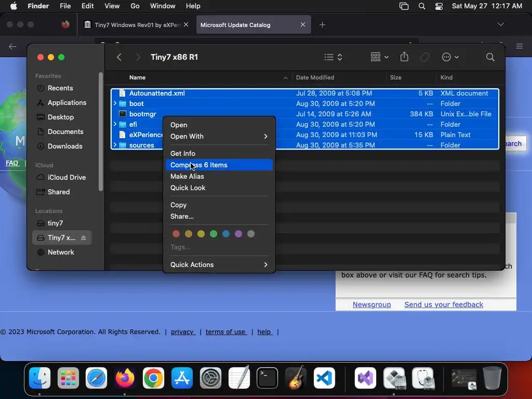Open the privacy link in page footer
The width and height of the screenshot is (532, 399).
[183, 332]
